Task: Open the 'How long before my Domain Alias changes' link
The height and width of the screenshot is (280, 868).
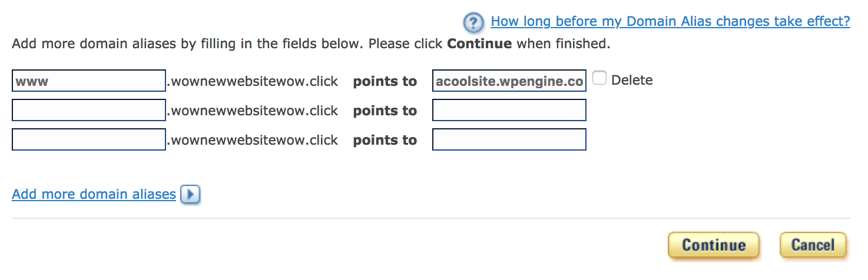Action: pyautogui.click(x=670, y=22)
